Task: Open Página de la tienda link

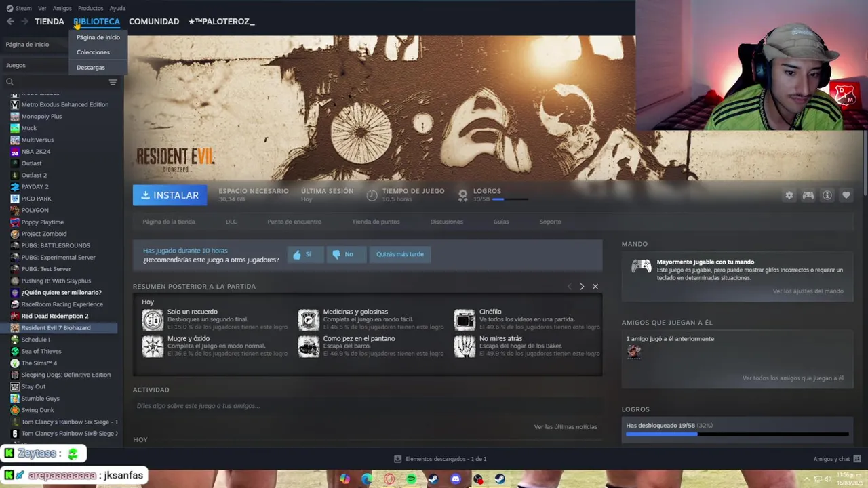Action: pyautogui.click(x=169, y=222)
